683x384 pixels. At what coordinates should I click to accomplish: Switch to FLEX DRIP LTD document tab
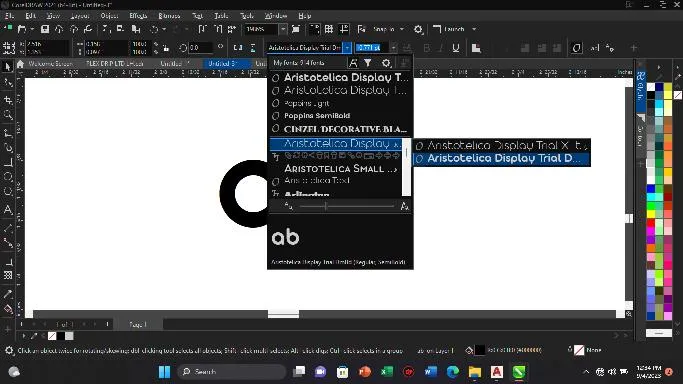pyautogui.click(x=115, y=64)
